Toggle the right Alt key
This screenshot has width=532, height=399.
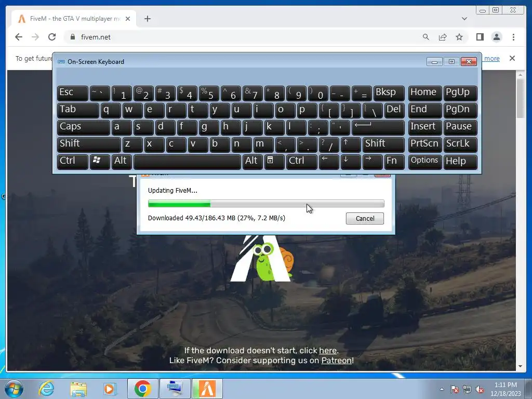(x=253, y=162)
